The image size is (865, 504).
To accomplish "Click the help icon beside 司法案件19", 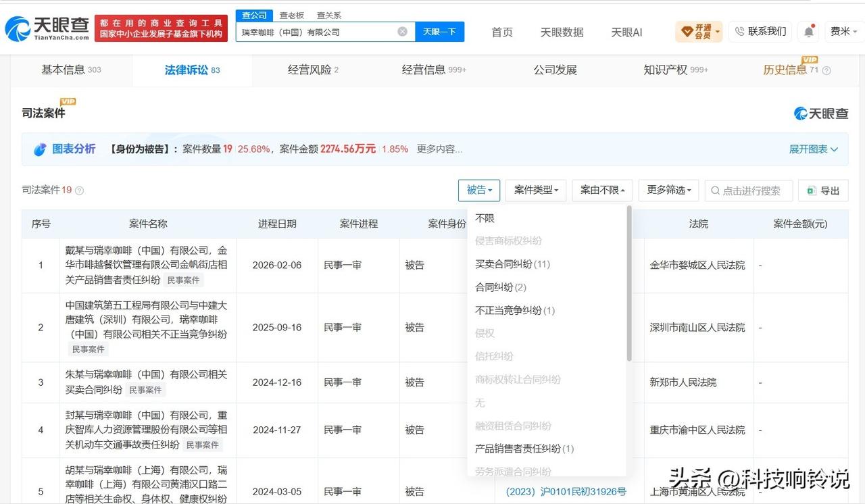I will (x=79, y=191).
